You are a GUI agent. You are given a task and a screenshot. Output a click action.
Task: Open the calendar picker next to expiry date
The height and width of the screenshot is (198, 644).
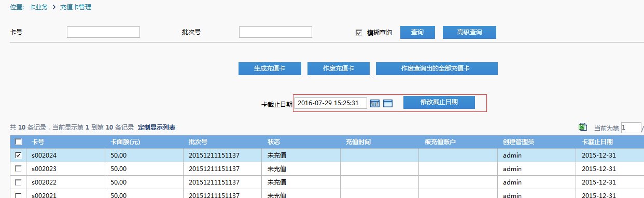[x=375, y=103]
